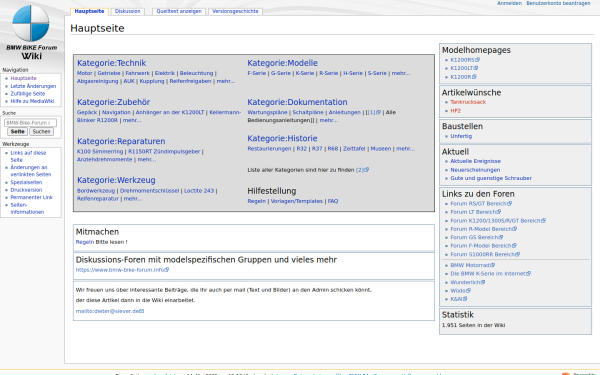The image size is (600, 375).
Task: Open the Kategorie:Reparaturen heading link
Action: click(x=121, y=141)
